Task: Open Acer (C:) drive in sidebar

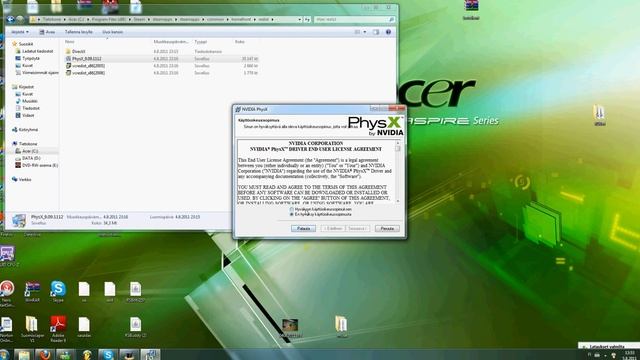Action: (x=27, y=151)
